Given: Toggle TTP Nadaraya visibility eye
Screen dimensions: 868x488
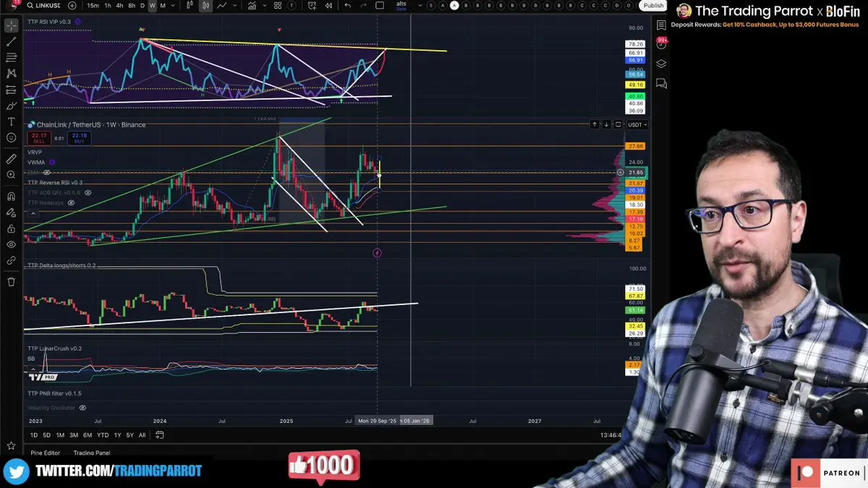Looking at the screenshot, I should click(72, 203).
